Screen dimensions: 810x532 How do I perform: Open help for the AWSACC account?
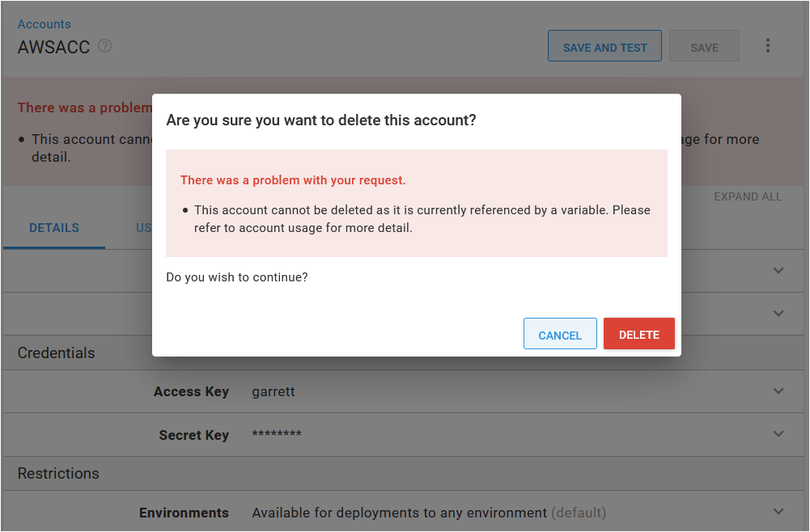click(x=104, y=47)
